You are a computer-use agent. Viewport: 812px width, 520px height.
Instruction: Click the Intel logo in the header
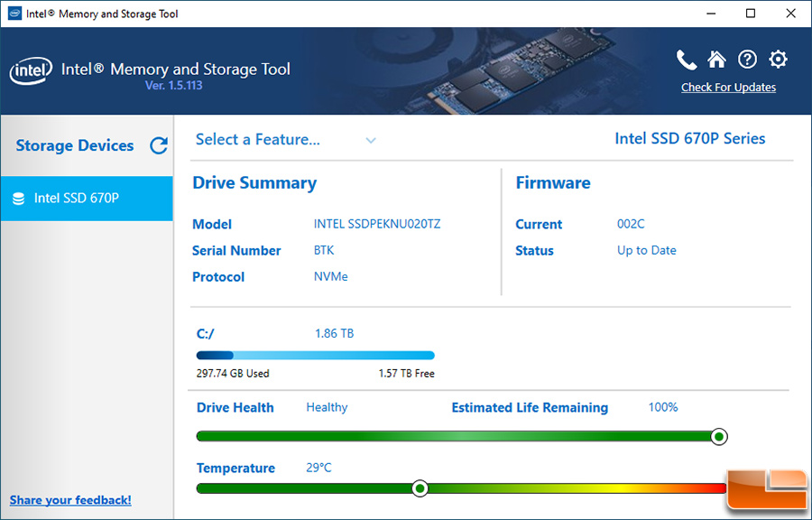pyautogui.click(x=31, y=71)
